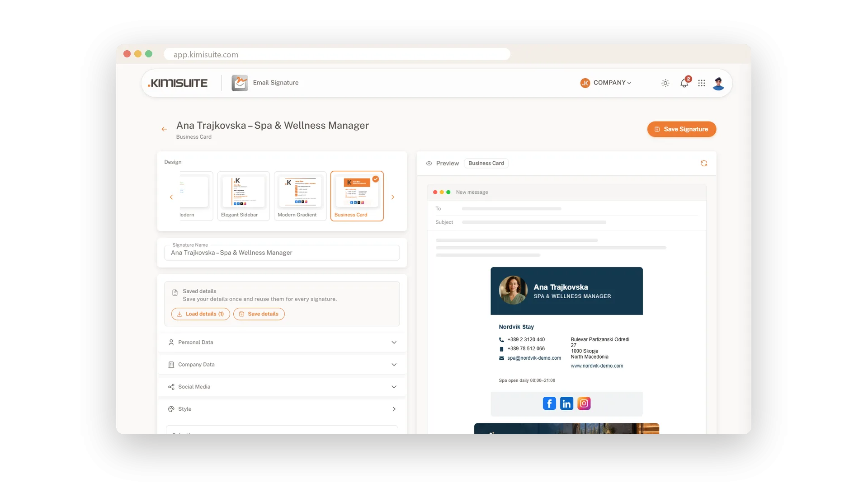Click SPA & WELLNESS MANAGER title text
The width and height of the screenshot is (868, 488).
tap(572, 296)
